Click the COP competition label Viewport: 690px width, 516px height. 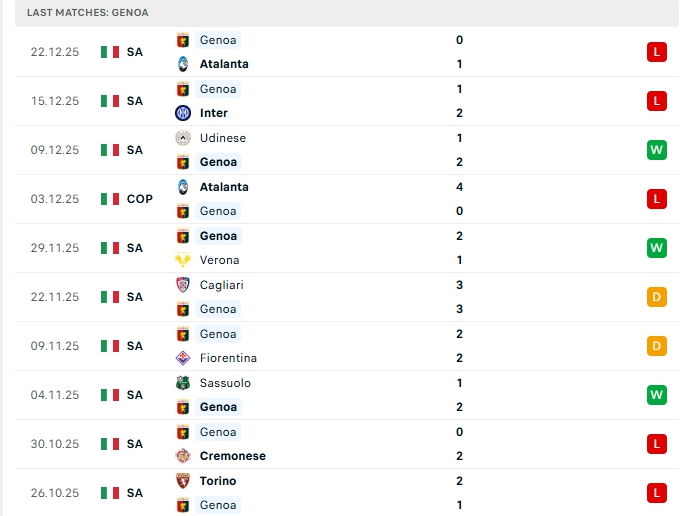(x=140, y=199)
